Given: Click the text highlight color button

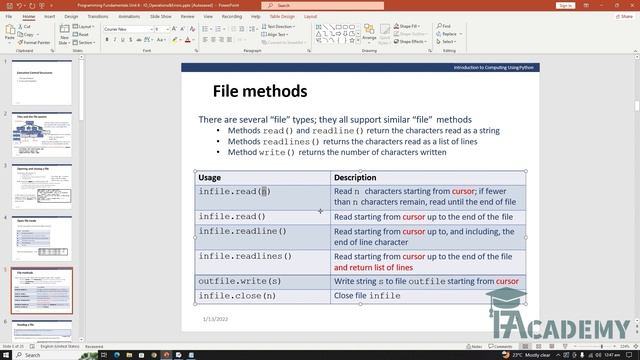Looking at the screenshot, I should [174, 40].
